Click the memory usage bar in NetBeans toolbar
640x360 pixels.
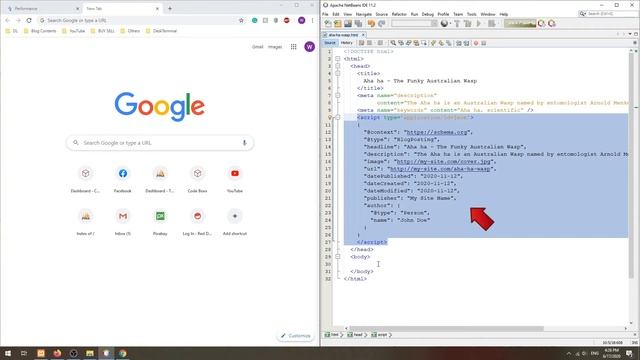click(x=520, y=24)
